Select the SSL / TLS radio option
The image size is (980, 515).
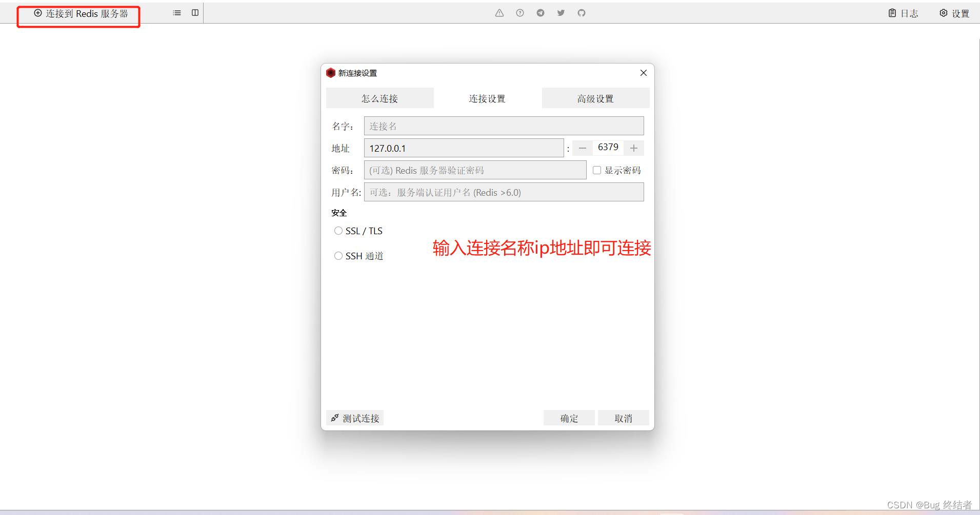(338, 231)
